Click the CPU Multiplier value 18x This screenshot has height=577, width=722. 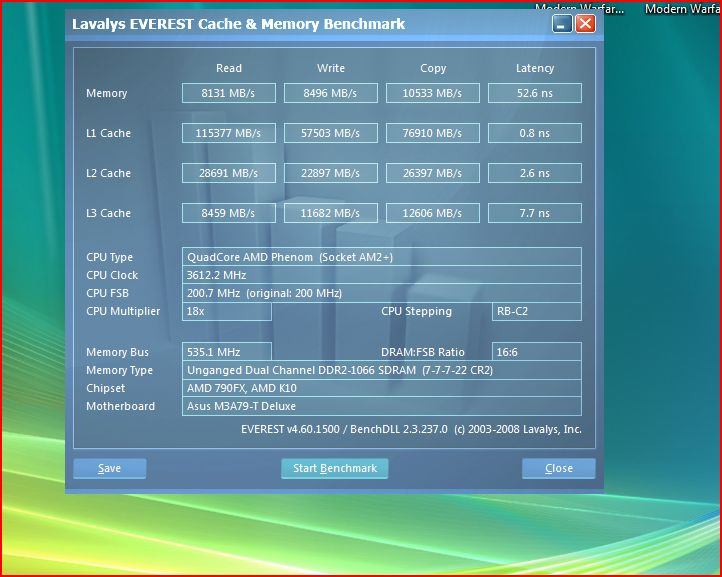tap(227, 311)
